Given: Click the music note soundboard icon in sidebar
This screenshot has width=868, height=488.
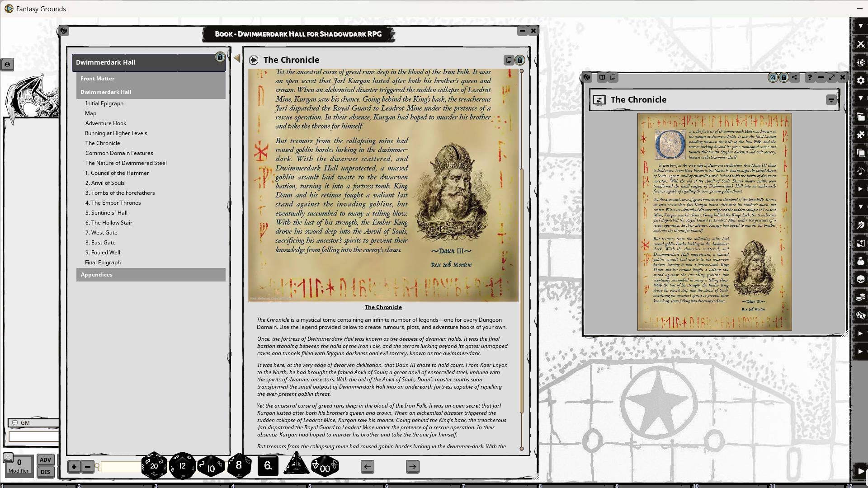Looking at the screenshot, I should pos(861,171).
